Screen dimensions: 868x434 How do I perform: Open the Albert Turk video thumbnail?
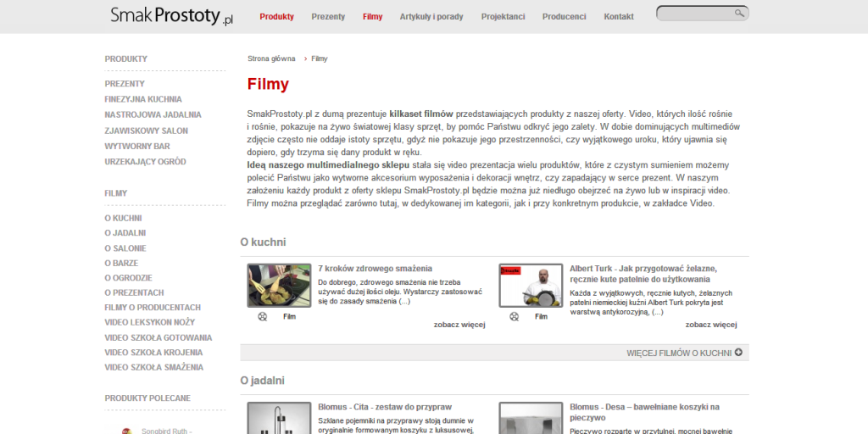531,286
